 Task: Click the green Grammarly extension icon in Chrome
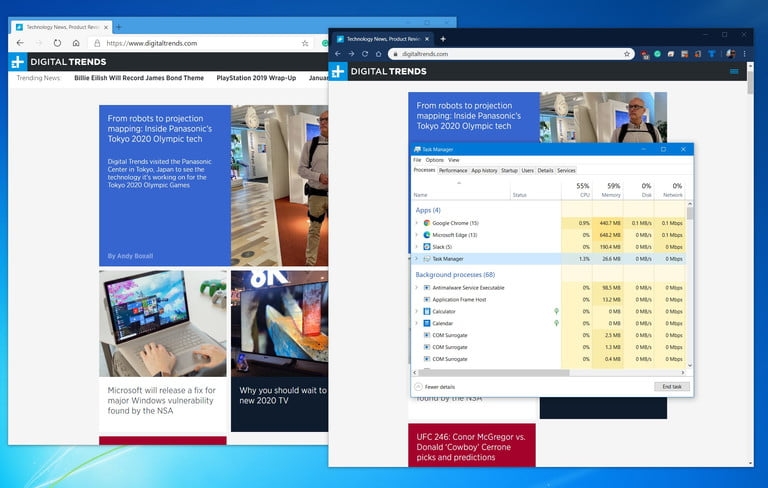[x=658, y=54]
